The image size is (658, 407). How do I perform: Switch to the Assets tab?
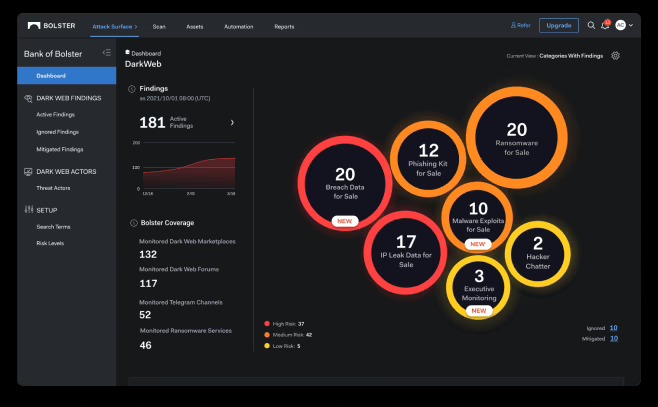click(195, 26)
